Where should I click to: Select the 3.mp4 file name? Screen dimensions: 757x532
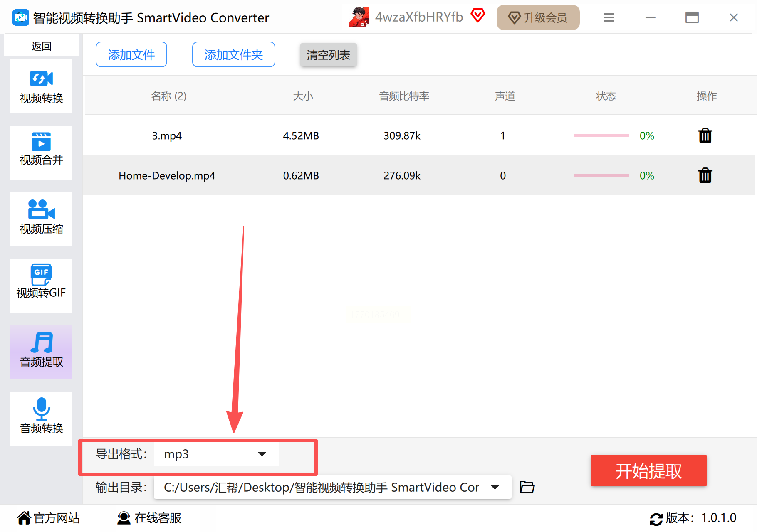pyautogui.click(x=167, y=136)
